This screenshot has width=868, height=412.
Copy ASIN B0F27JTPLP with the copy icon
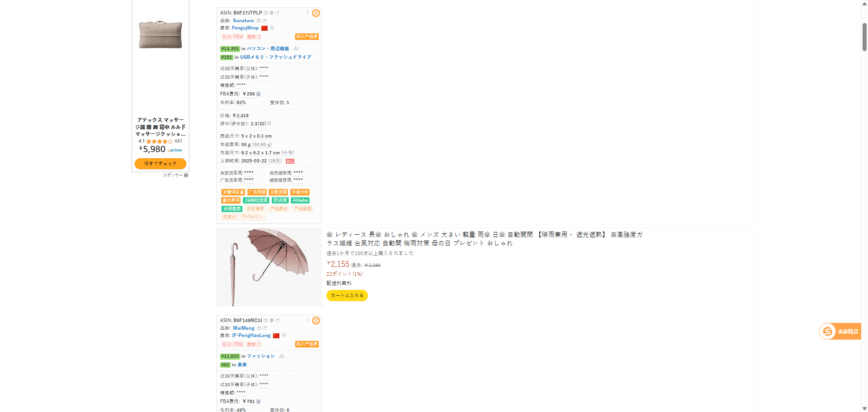pos(266,13)
